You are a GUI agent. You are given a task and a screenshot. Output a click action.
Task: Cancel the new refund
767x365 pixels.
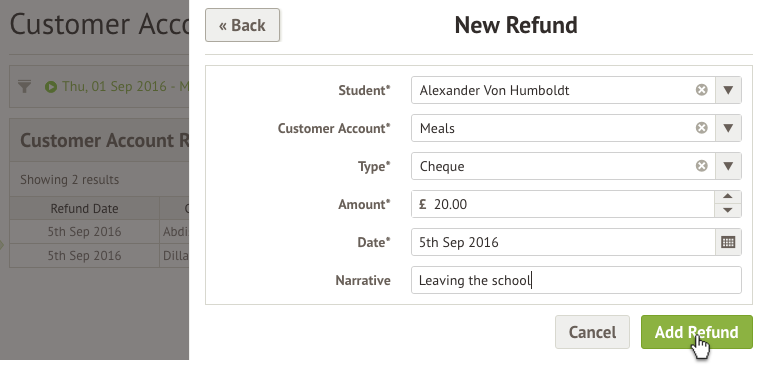coord(592,332)
